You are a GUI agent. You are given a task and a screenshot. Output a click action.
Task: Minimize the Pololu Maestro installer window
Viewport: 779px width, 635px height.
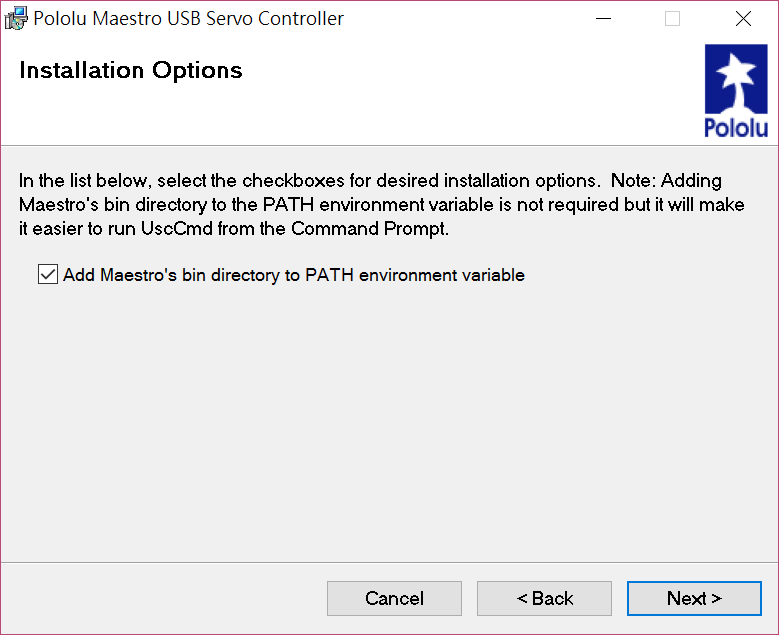[603, 19]
